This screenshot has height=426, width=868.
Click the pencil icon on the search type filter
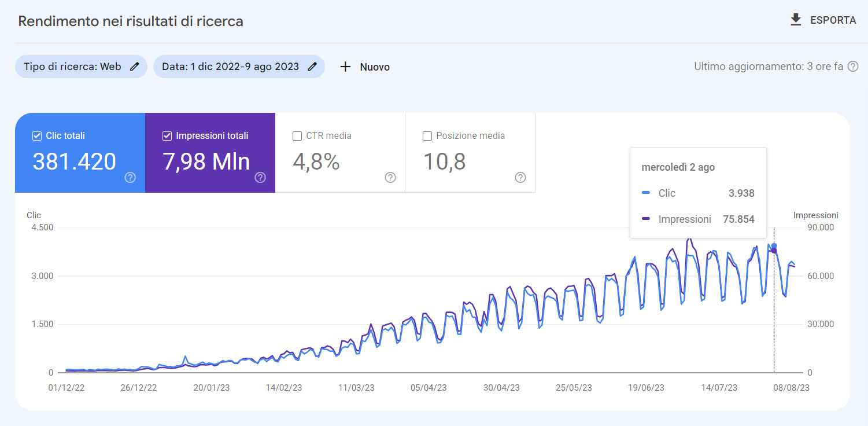(x=134, y=67)
